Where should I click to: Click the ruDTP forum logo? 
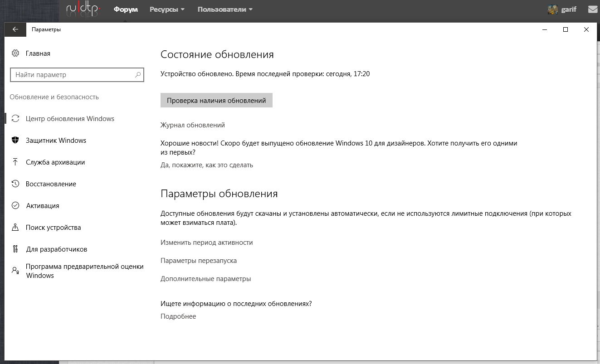click(83, 10)
